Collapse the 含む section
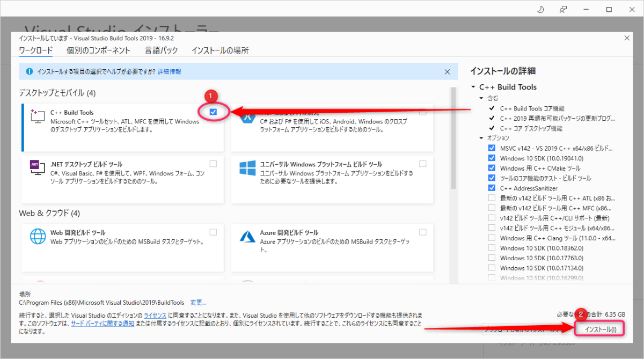 click(481, 98)
